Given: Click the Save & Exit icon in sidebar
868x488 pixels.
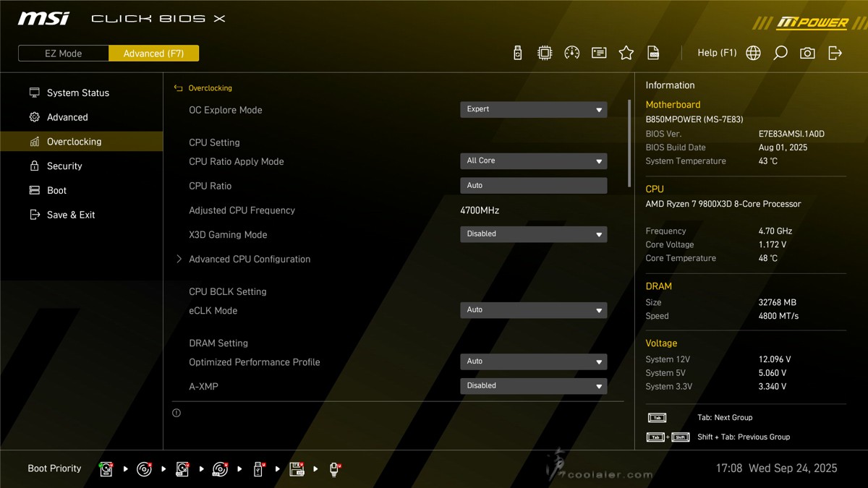Looking at the screenshot, I should point(34,215).
